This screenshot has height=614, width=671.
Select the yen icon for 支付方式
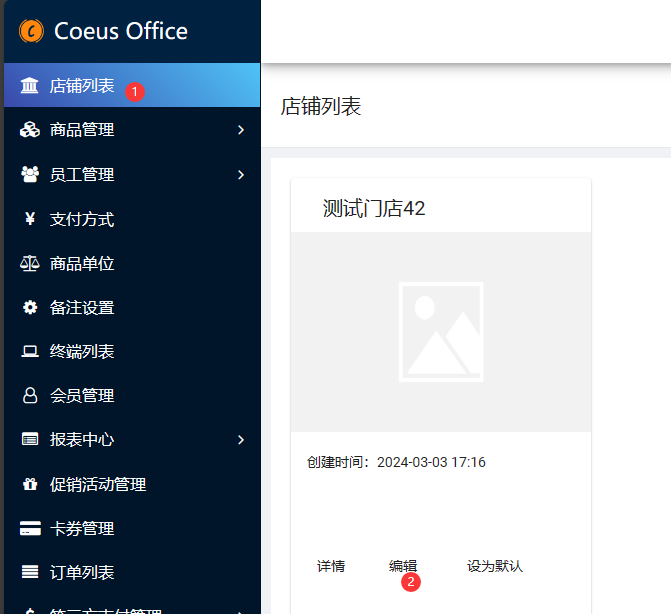[30, 219]
